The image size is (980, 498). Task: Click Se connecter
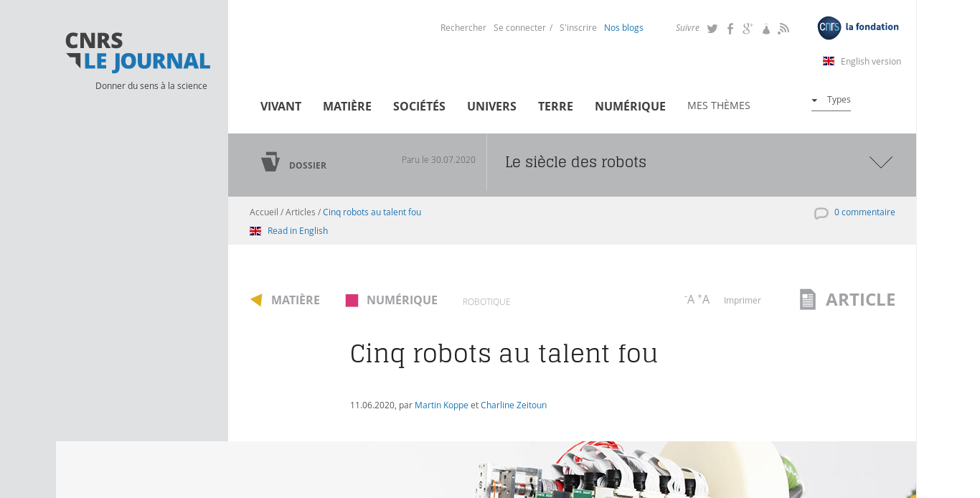click(x=519, y=28)
